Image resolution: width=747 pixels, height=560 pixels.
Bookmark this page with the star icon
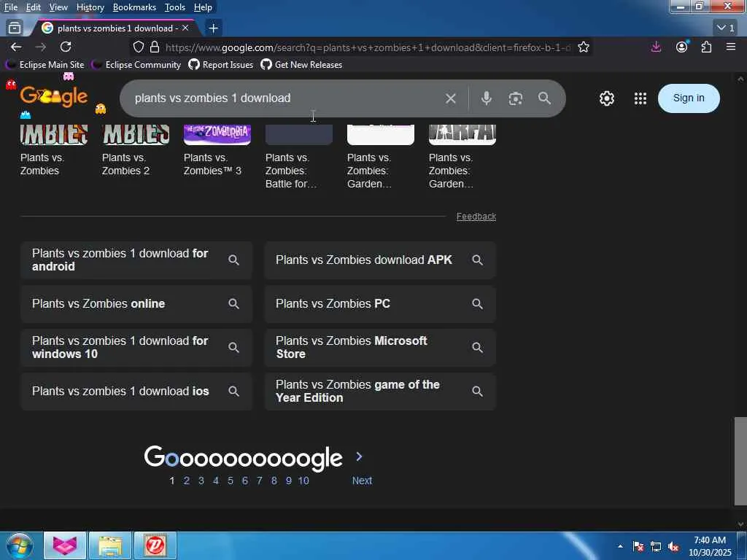[x=584, y=47]
